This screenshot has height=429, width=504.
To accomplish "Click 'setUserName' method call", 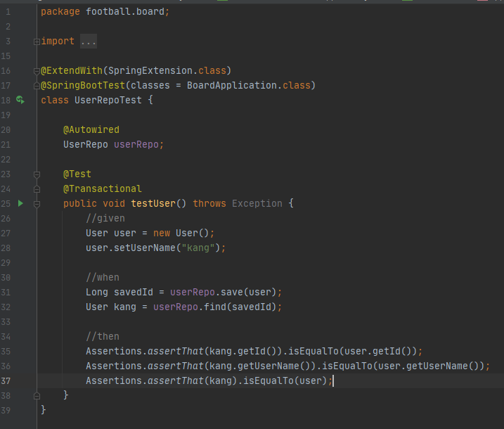I will pos(145,248).
